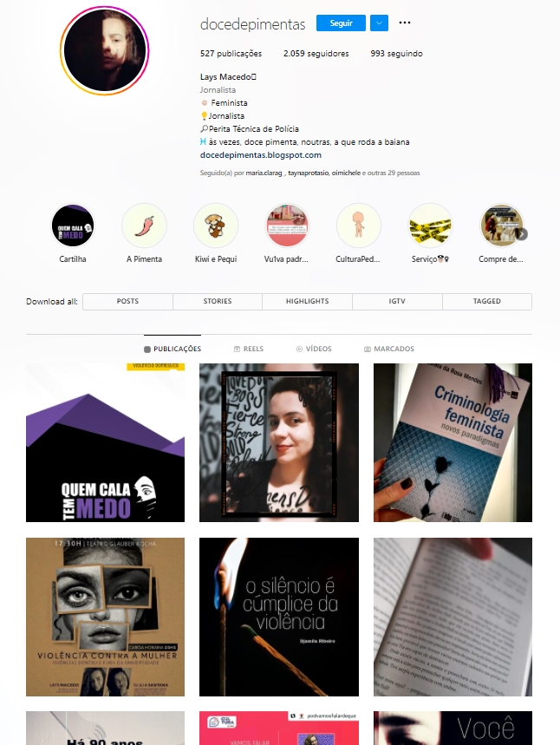Open the CulturaPed... highlight
This screenshot has width=560, height=745.
359,225
